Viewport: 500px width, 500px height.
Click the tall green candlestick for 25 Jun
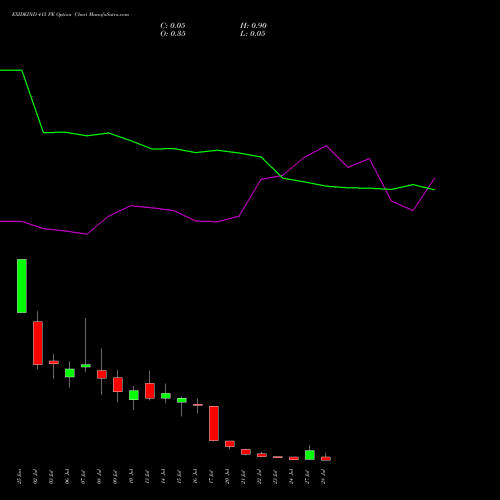coord(22,286)
